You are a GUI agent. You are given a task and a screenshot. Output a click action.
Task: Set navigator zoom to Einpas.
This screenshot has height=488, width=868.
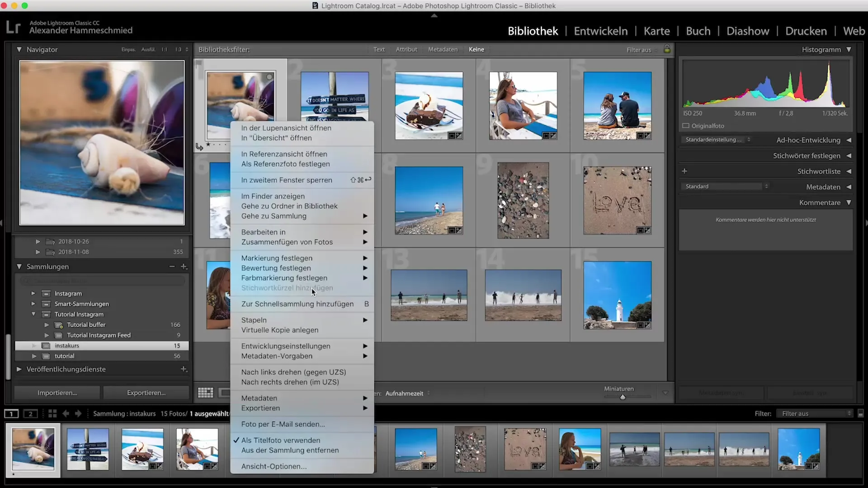(x=128, y=50)
